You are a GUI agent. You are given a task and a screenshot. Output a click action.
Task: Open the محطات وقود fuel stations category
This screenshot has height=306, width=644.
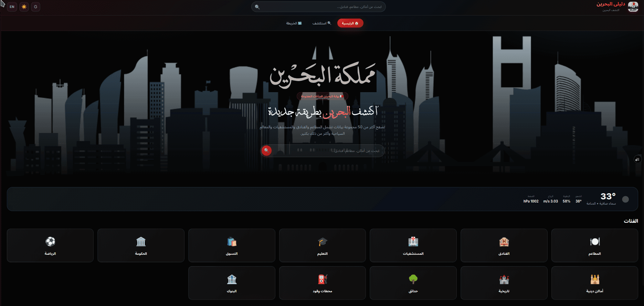(x=322, y=283)
